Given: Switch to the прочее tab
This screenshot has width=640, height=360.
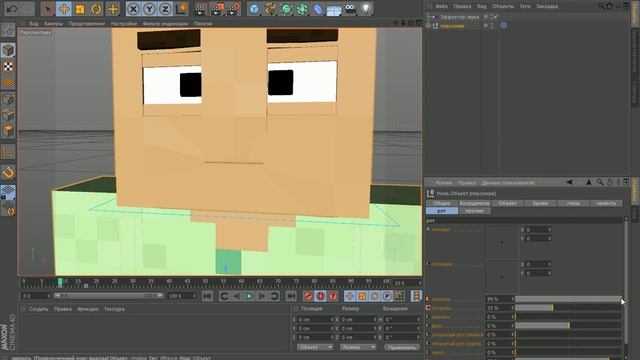Looking at the screenshot, I should tap(474, 211).
